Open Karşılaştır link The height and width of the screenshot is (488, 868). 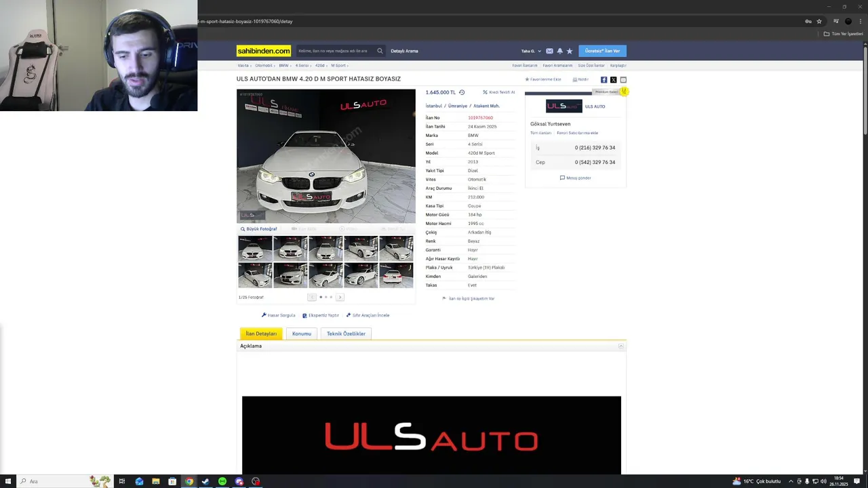click(x=618, y=66)
